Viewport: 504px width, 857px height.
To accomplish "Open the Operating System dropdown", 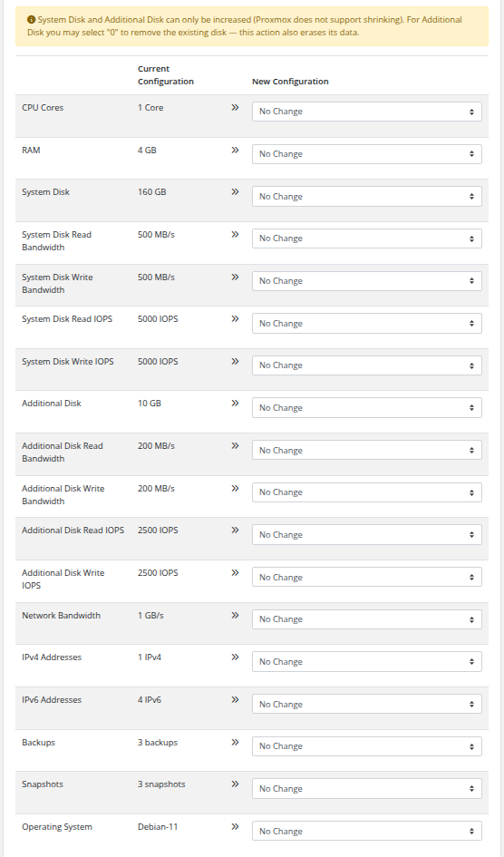I will (366, 831).
